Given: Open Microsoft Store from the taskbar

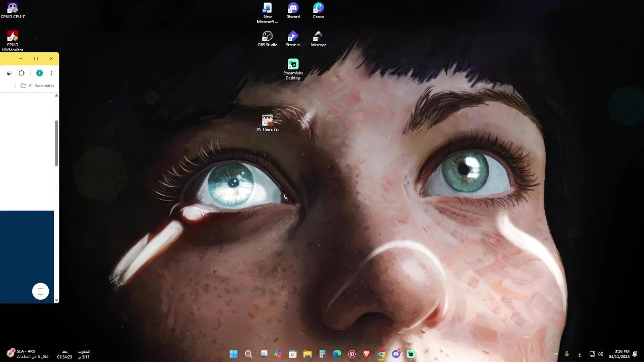Looking at the screenshot, I should tap(293, 354).
